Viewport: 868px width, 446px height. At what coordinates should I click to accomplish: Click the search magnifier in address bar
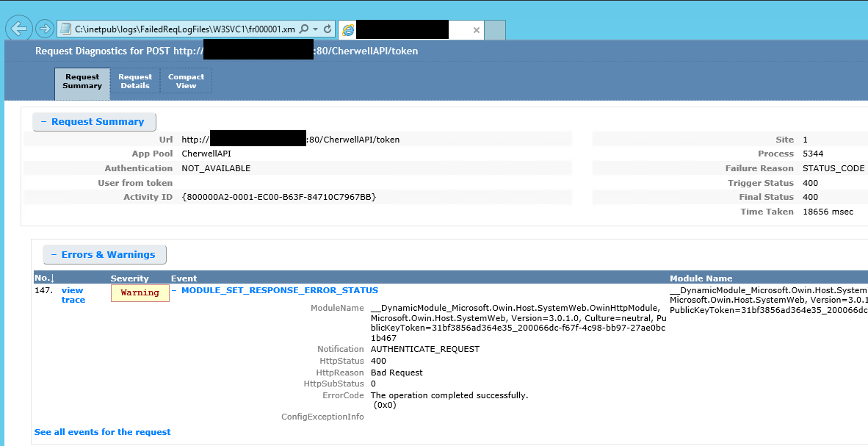pos(304,29)
